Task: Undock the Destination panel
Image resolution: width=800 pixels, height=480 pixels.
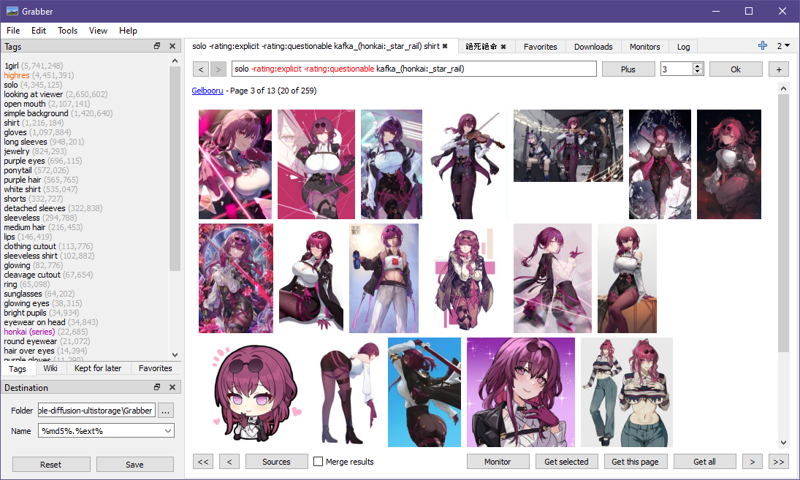Action: (x=157, y=387)
